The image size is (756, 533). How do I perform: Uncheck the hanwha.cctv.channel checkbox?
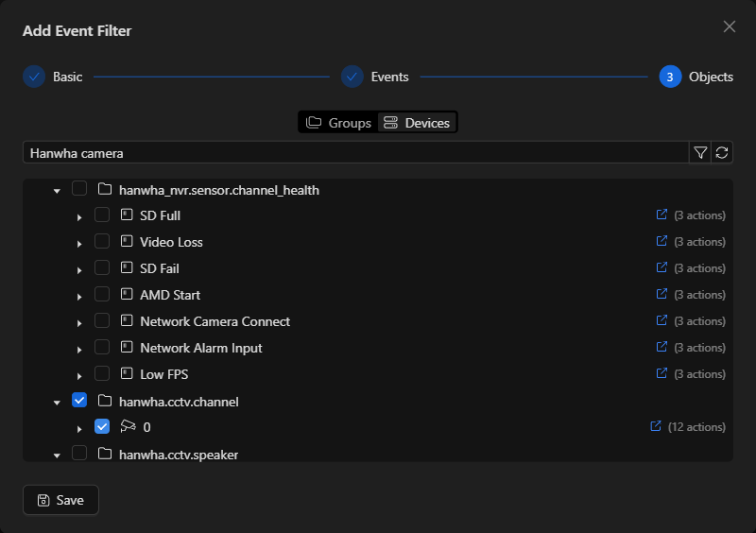pyautogui.click(x=79, y=401)
